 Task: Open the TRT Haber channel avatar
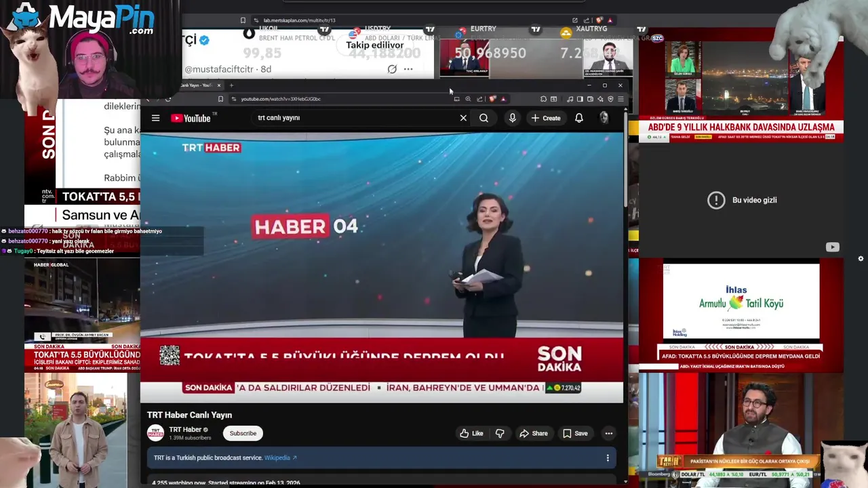tap(155, 433)
